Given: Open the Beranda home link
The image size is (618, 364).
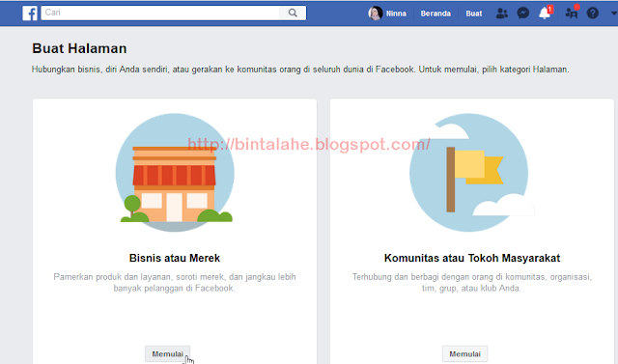Looking at the screenshot, I should tap(435, 14).
